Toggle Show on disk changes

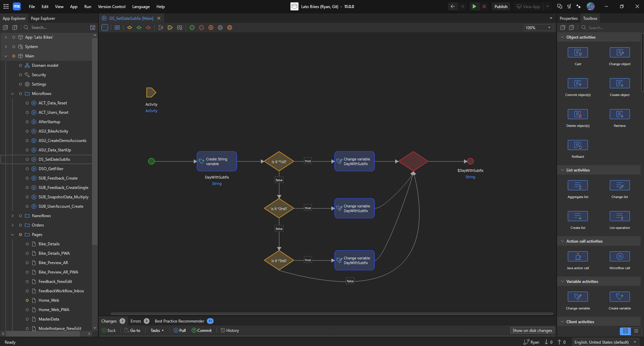[x=532, y=330]
